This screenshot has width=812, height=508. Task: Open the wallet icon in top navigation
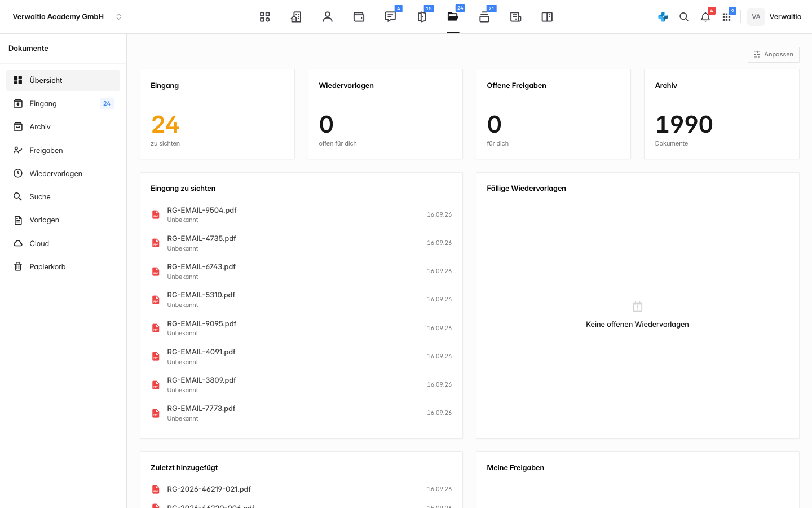click(359, 17)
